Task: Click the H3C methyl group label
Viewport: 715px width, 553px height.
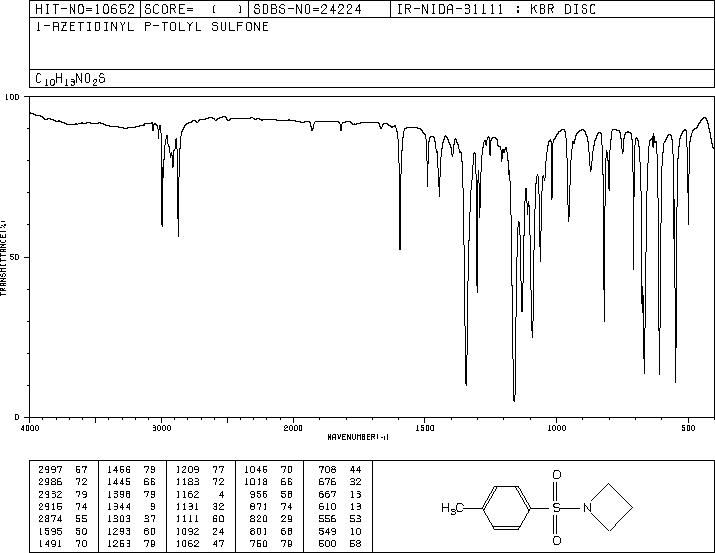Action: pyautogui.click(x=452, y=508)
